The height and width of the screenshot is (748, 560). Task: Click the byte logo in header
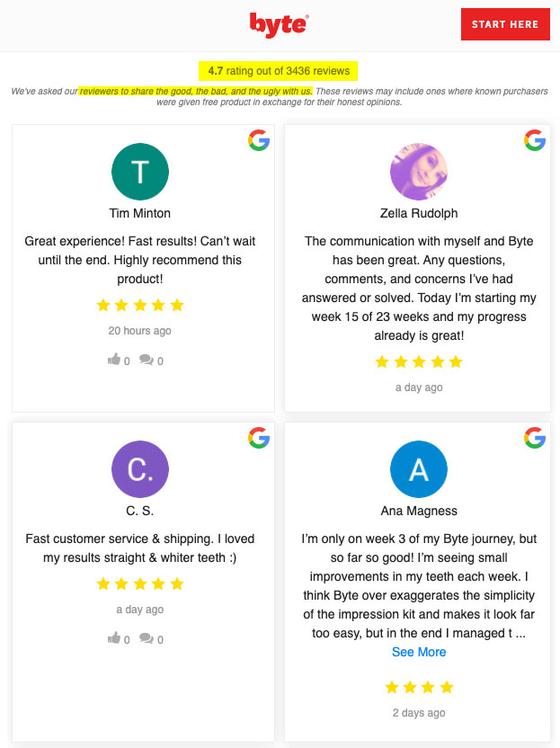(x=279, y=25)
